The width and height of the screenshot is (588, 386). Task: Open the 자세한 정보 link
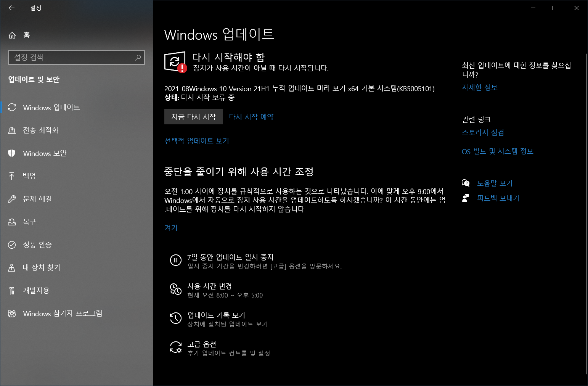[480, 87]
